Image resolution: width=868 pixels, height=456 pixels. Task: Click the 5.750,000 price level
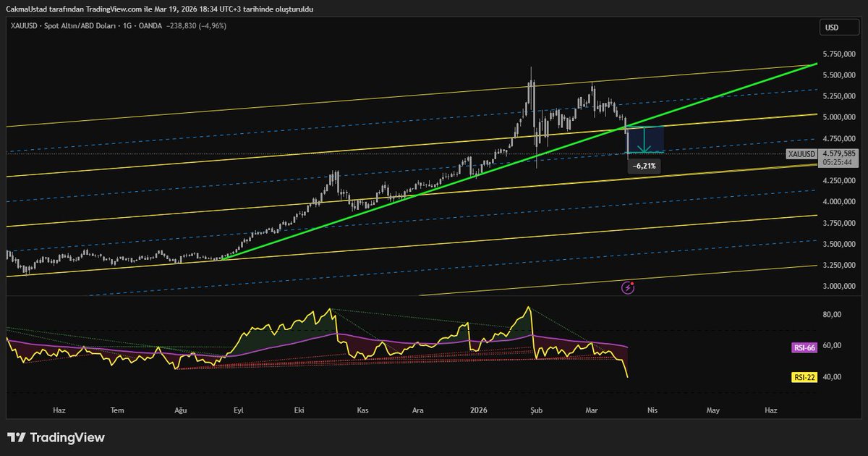(840, 54)
